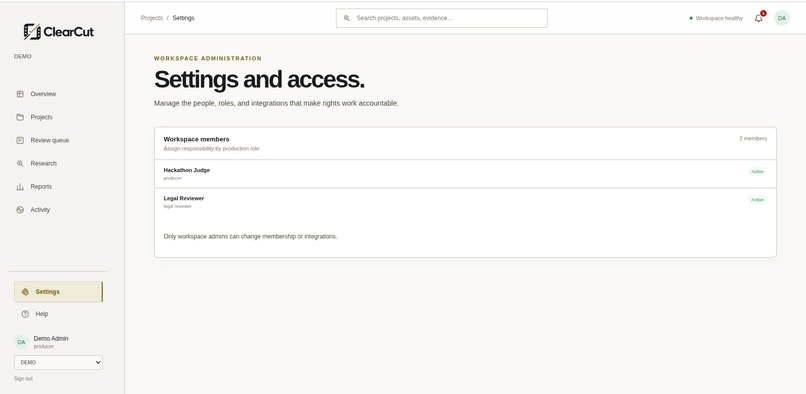
Task: Click the Review queue checklist icon
Action: (20, 140)
